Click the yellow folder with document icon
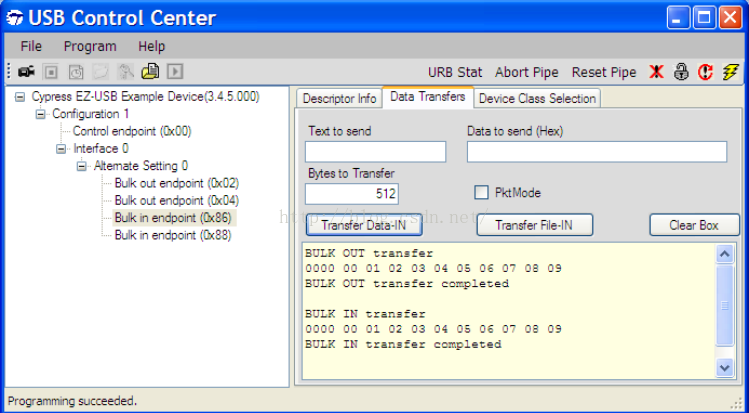The height and width of the screenshot is (413, 749). click(x=150, y=72)
